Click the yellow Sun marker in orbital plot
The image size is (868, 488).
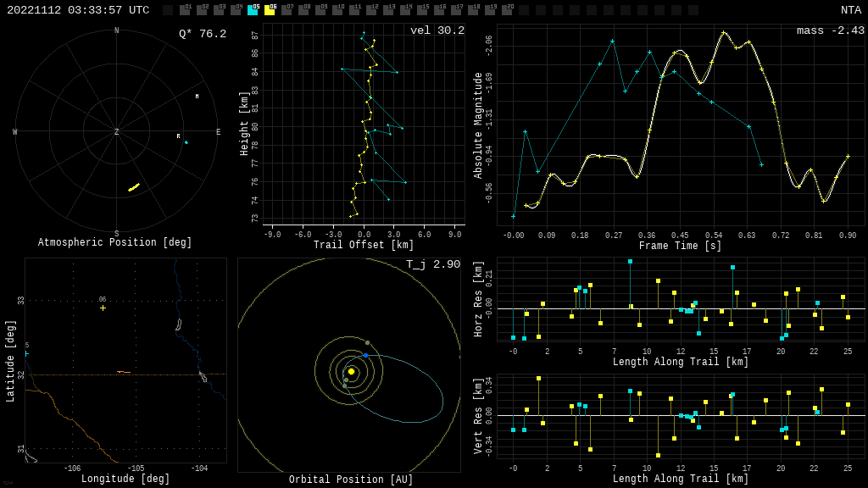(351, 371)
